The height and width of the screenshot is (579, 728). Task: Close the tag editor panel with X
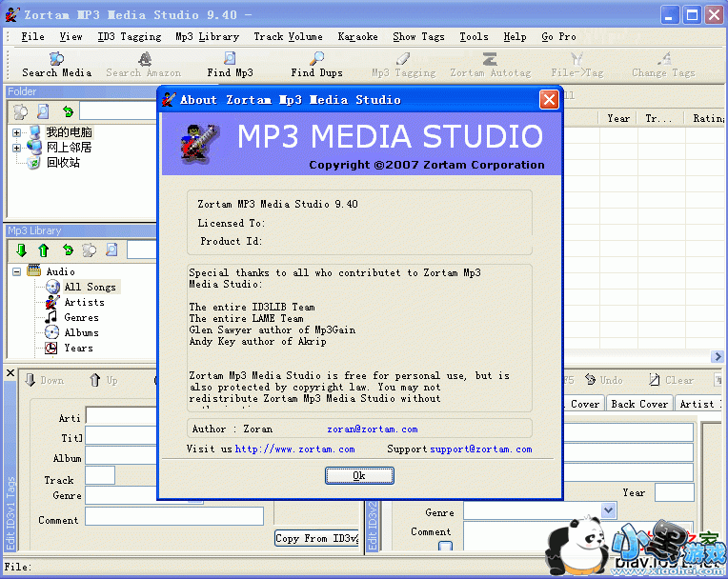coord(10,372)
